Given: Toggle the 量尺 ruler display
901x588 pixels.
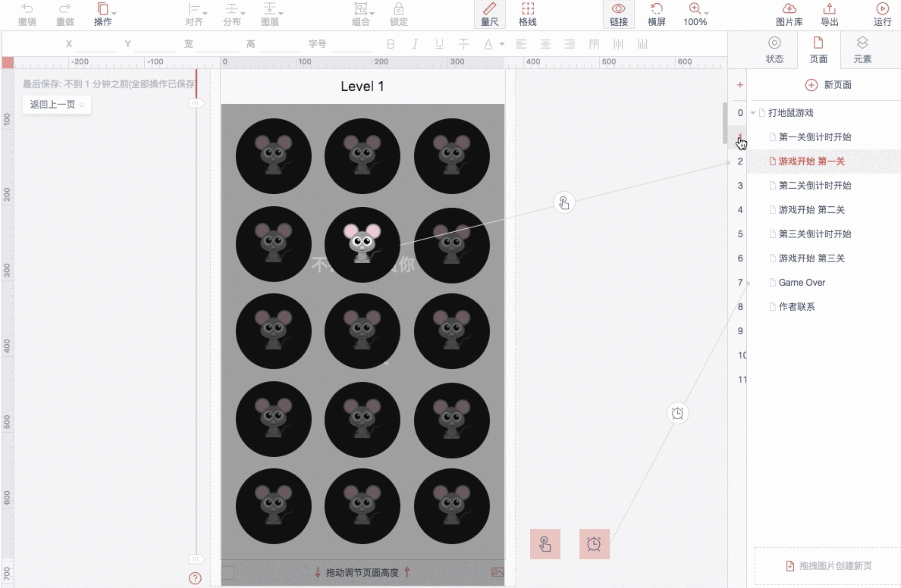Looking at the screenshot, I should tap(490, 15).
